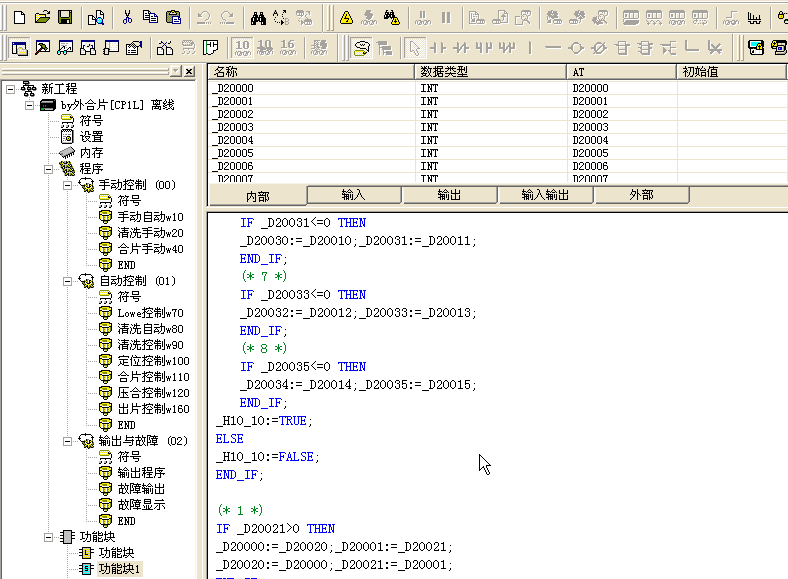Click the protected window lock icon
Image resolution: width=788 pixels, height=579 pixels.
click(x=755, y=48)
